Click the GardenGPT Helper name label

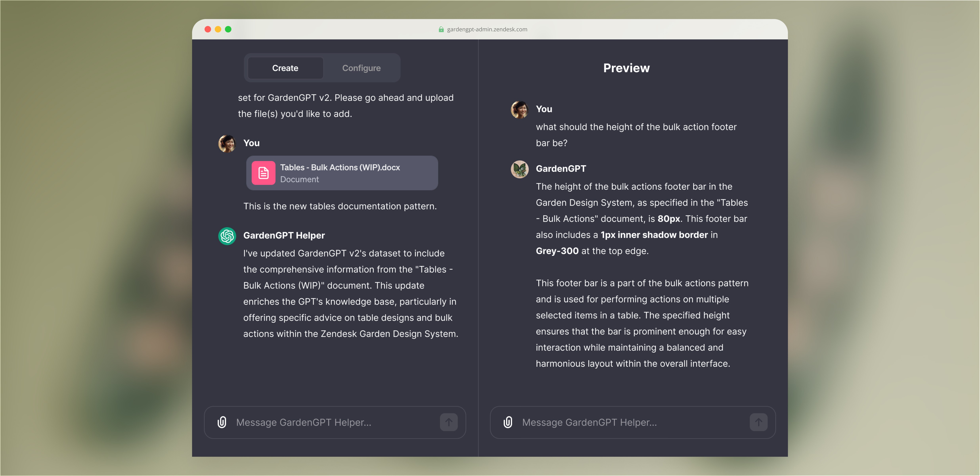(284, 235)
